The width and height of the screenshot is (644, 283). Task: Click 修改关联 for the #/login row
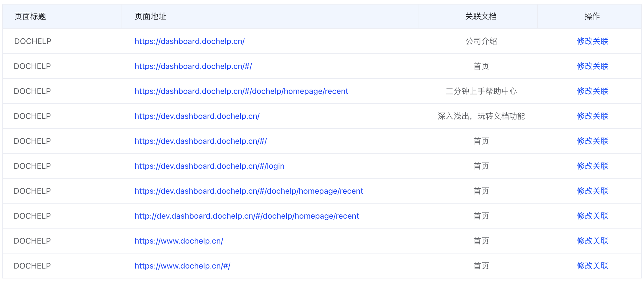592,166
